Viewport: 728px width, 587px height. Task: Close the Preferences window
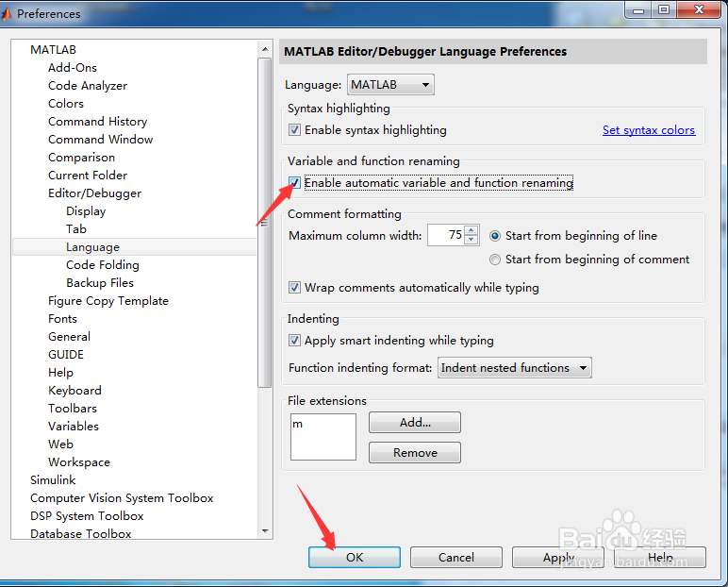(x=699, y=10)
